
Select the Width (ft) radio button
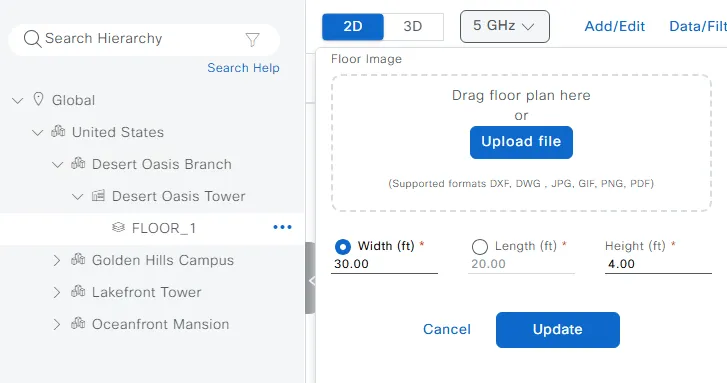343,247
